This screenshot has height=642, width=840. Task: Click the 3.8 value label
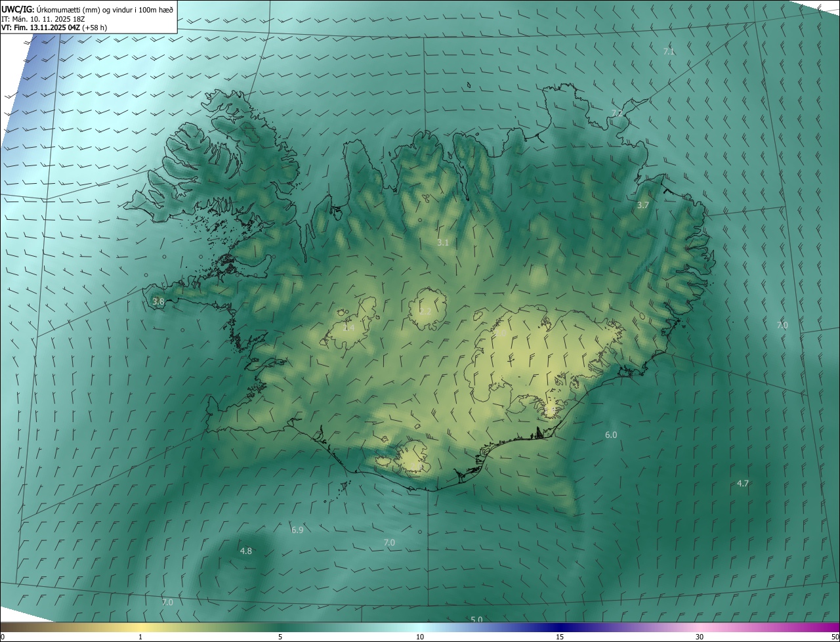(158, 302)
